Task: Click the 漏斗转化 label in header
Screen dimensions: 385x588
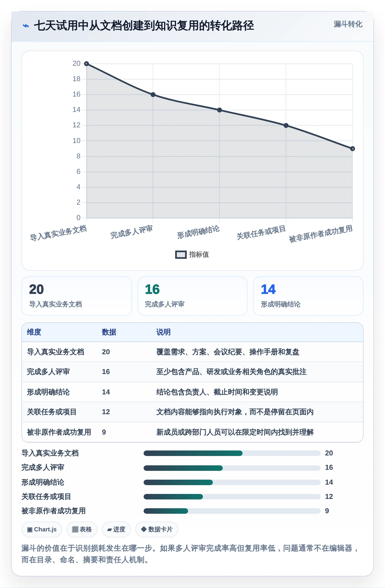Action: (x=348, y=24)
